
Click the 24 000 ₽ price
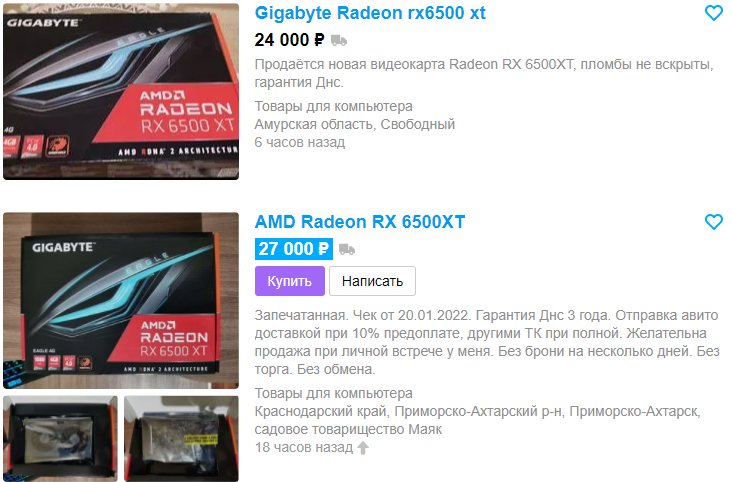[289, 40]
